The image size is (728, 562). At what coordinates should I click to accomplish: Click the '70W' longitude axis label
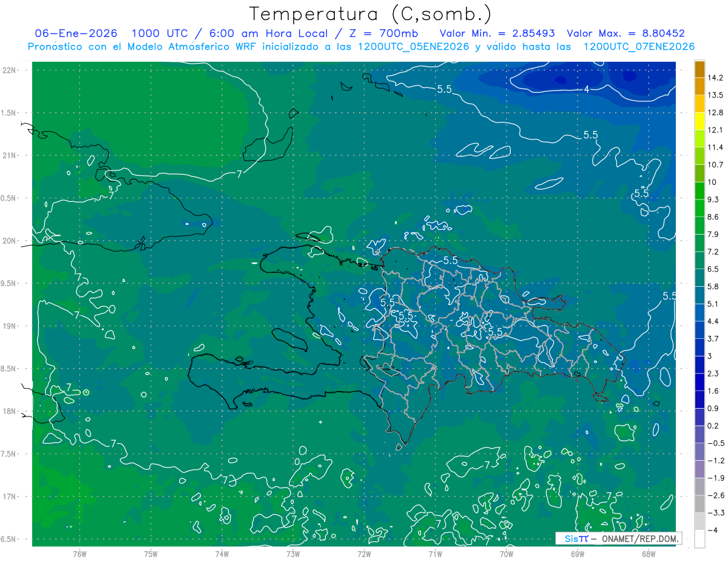(507, 554)
